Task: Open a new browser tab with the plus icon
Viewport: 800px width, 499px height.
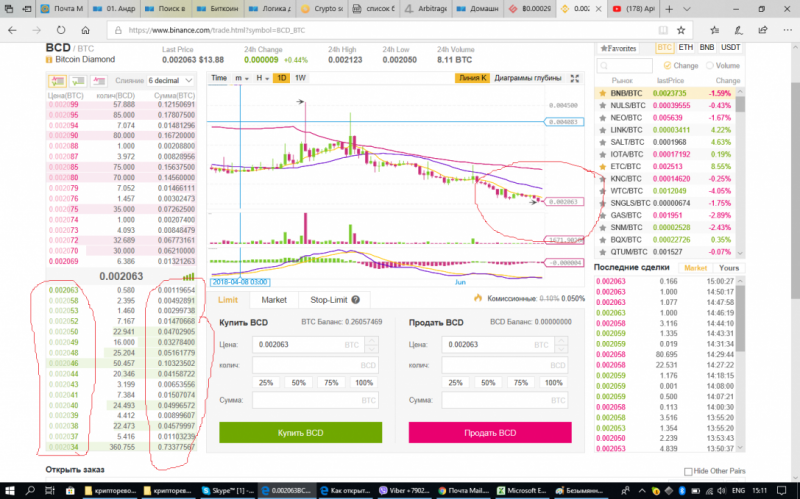Action: pos(669,9)
